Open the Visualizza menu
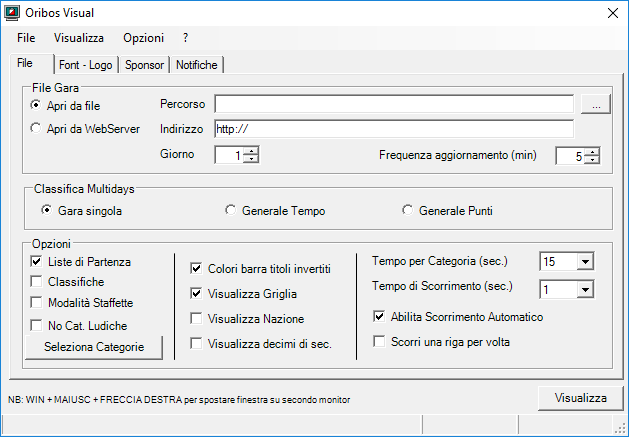The image size is (629, 437). pyautogui.click(x=79, y=38)
